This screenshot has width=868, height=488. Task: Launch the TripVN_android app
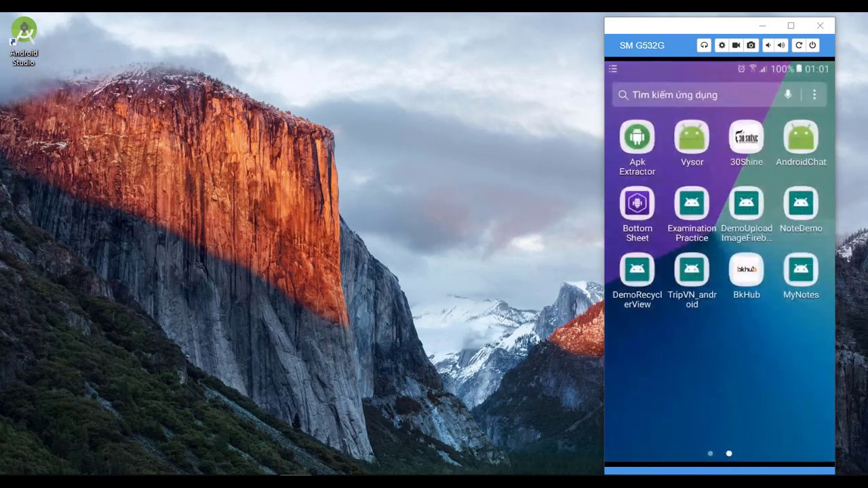(692, 281)
